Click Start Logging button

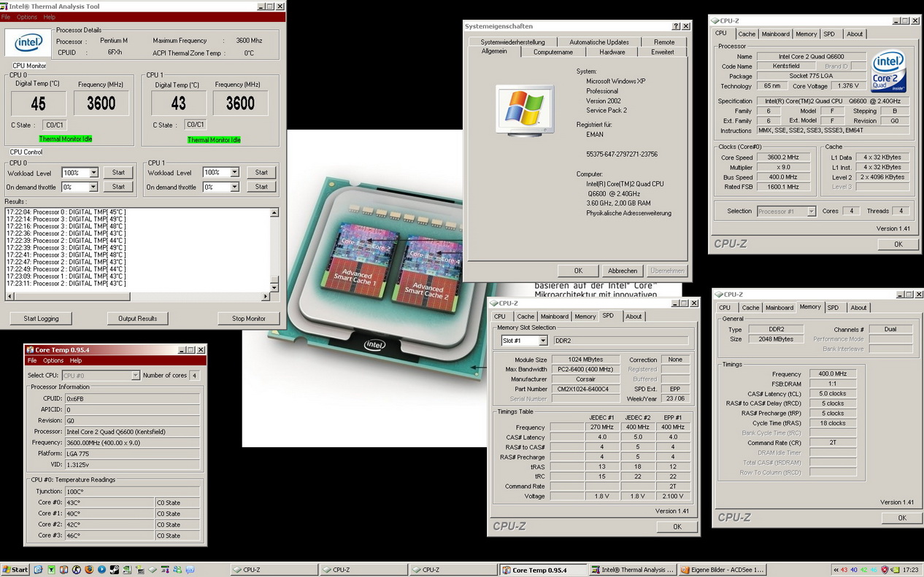point(40,319)
